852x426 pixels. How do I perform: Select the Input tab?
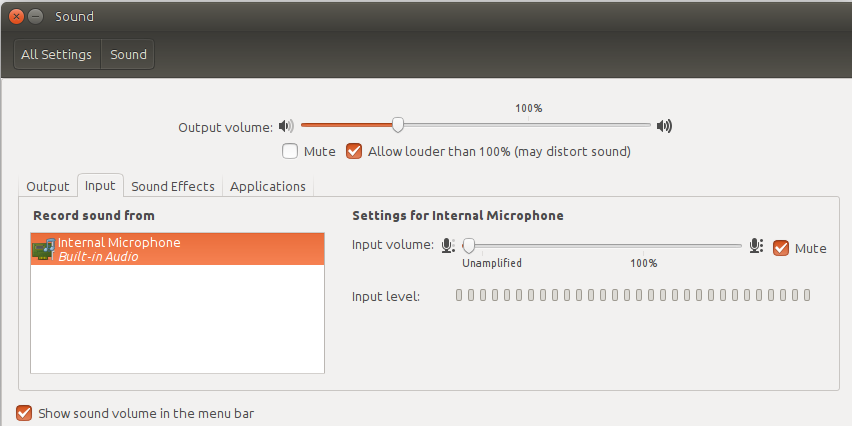(100, 186)
